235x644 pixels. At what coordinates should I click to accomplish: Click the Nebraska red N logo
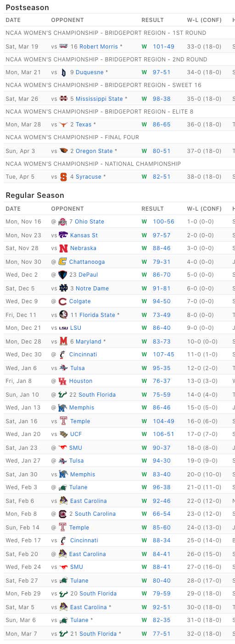(63, 248)
